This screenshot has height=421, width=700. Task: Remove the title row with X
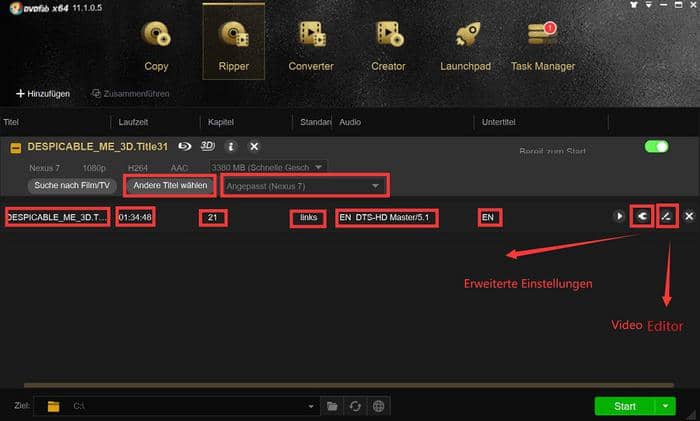pyautogui.click(x=689, y=217)
